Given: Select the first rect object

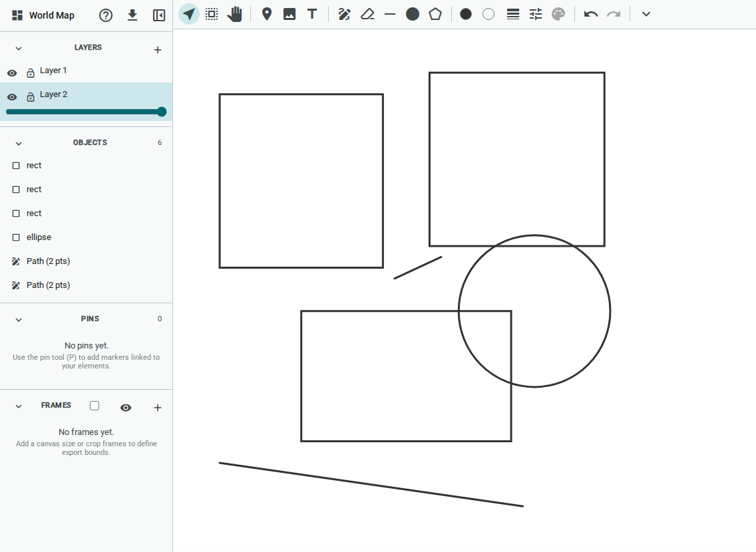Looking at the screenshot, I should click(x=87, y=166).
